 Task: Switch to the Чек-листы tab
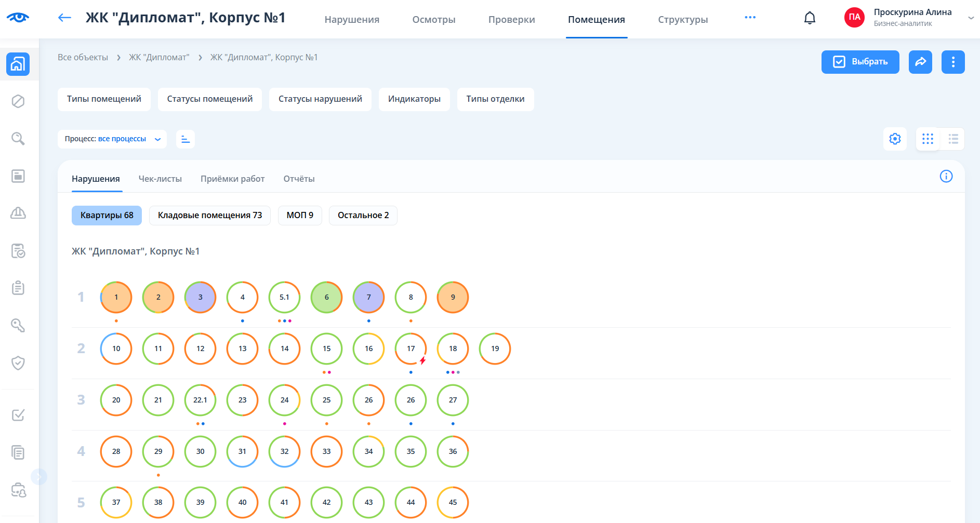[160, 179]
